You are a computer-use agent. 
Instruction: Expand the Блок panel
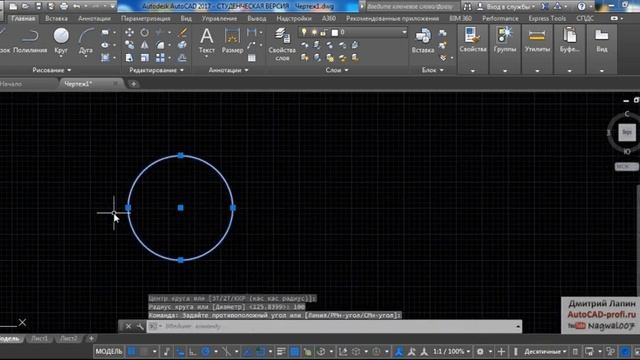pyautogui.click(x=432, y=70)
